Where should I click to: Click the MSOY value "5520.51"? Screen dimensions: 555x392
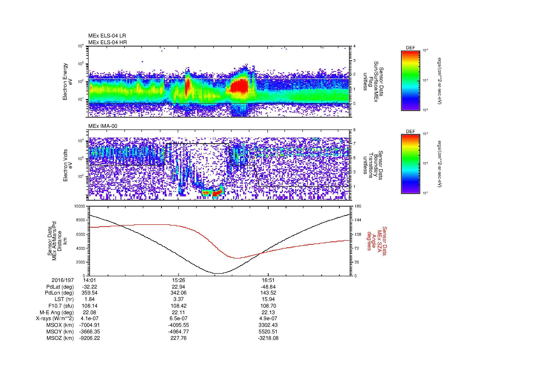(x=268, y=332)
